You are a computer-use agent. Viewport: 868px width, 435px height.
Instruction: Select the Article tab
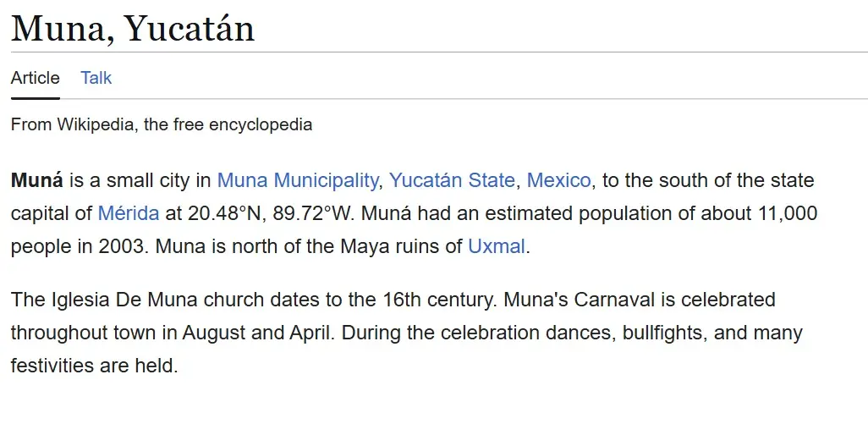(36, 78)
